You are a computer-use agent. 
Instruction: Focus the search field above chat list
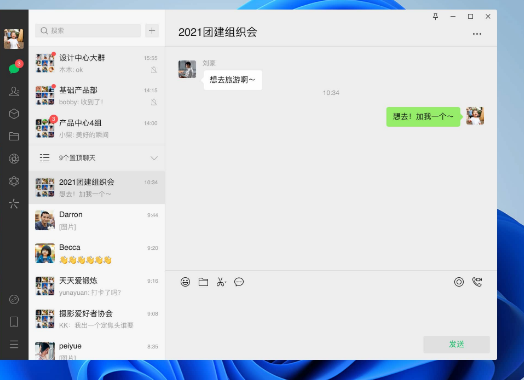[88, 31]
